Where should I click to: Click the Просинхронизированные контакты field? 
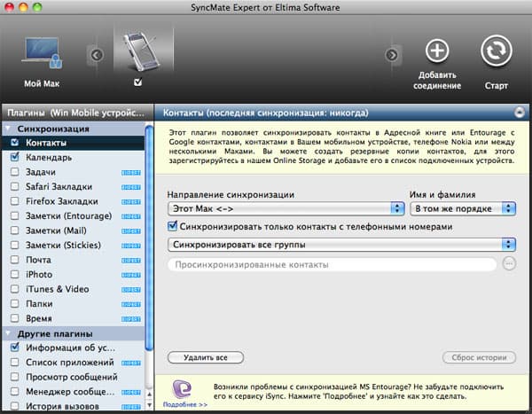(332, 264)
